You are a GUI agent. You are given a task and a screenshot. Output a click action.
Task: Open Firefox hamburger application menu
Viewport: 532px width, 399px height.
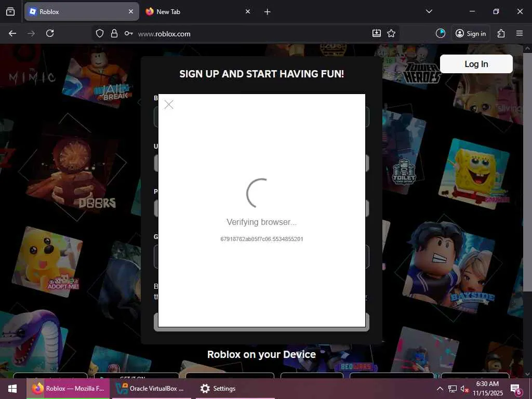click(520, 33)
